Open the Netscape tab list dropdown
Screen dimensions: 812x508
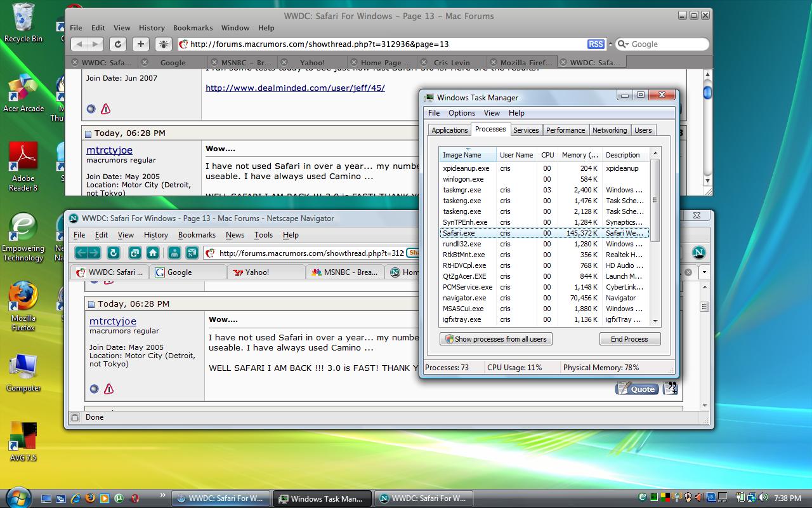(x=704, y=272)
